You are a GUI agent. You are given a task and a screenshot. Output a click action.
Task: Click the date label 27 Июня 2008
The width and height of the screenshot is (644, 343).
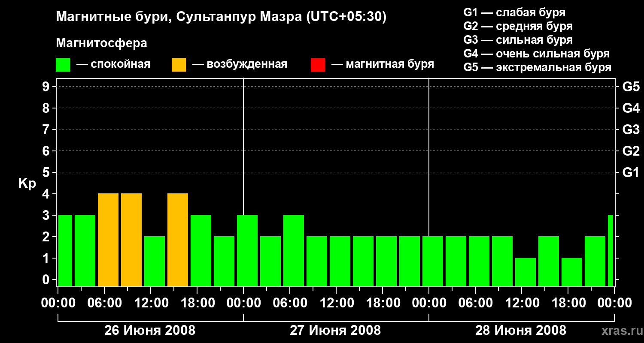pyautogui.click(x=335, y=331)
